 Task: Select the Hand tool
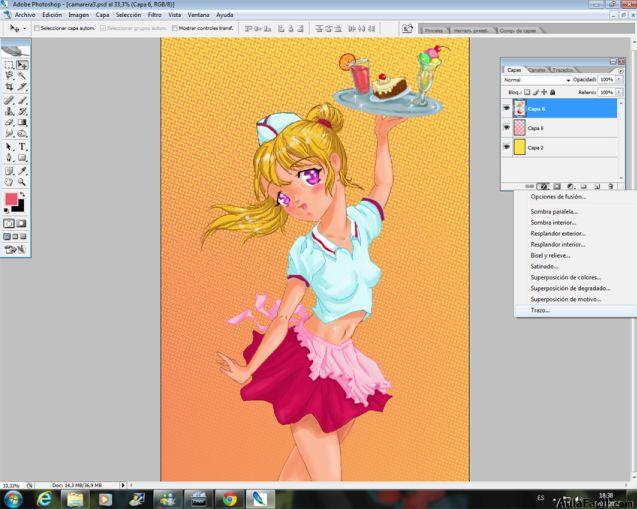9,182
